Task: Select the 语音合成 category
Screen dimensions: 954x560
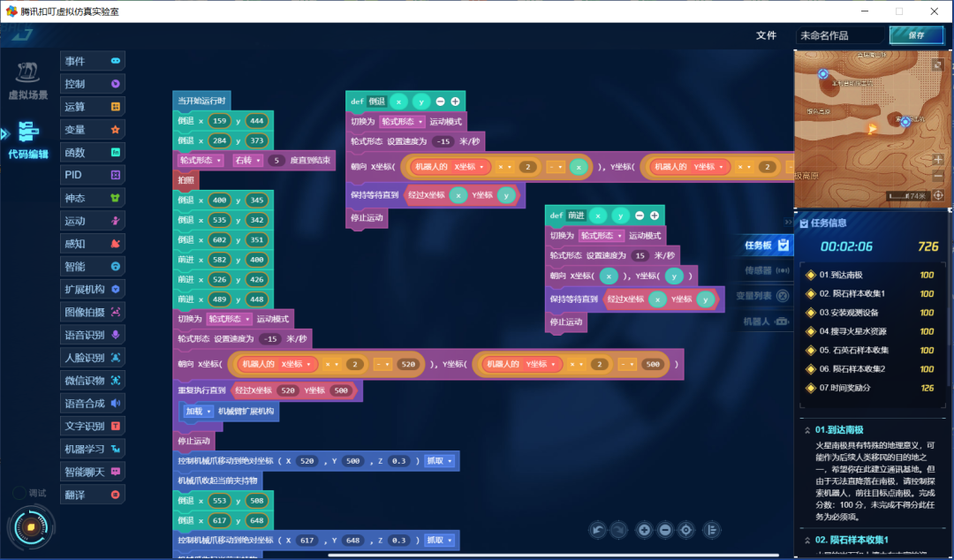Action: (93, 403)
